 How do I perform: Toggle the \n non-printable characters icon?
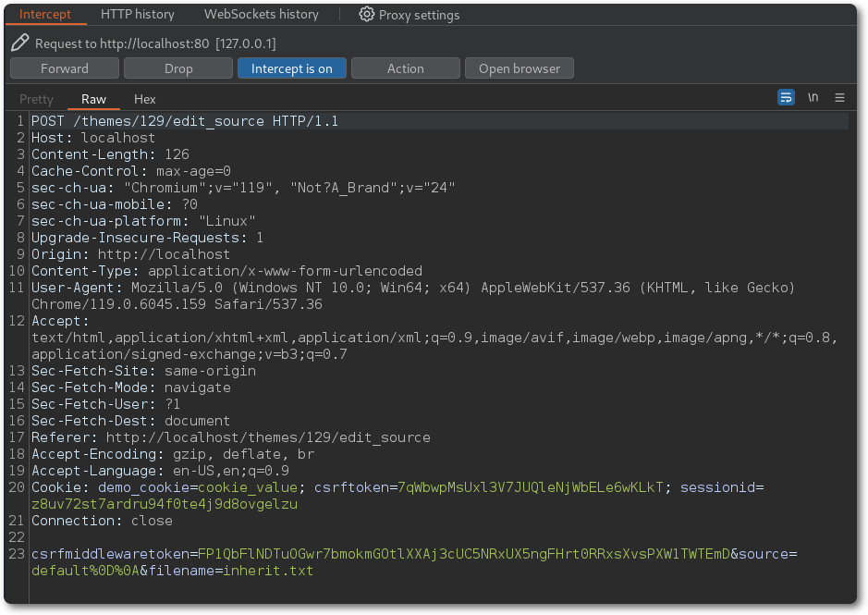(x=813, y=98)
